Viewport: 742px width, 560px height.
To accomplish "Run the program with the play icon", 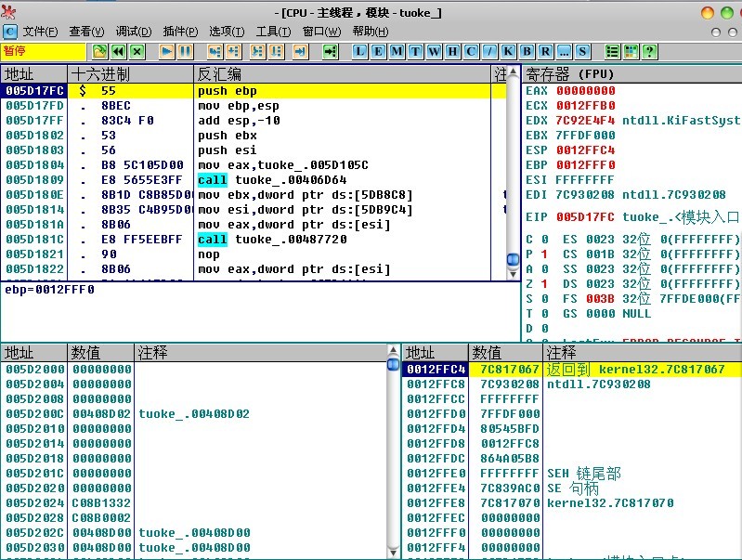I will (166, 51).
